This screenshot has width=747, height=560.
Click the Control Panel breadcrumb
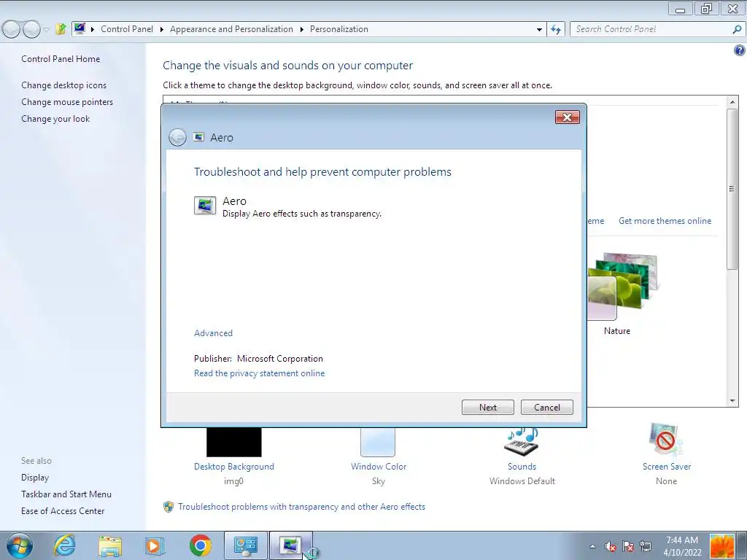[x=127, y=29]
